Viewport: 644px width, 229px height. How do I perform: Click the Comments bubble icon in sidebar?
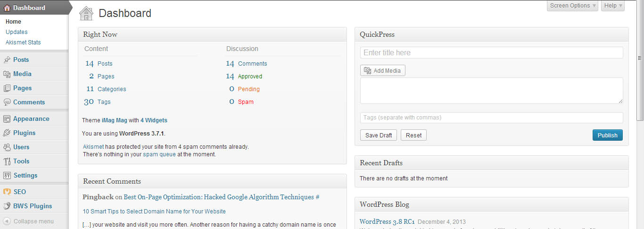coord(7,102)
